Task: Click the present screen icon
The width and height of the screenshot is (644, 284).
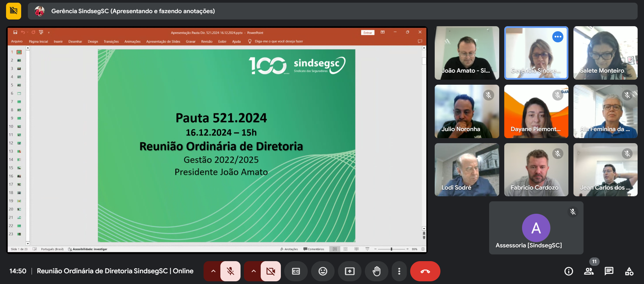Action: [x=349, y=271]
